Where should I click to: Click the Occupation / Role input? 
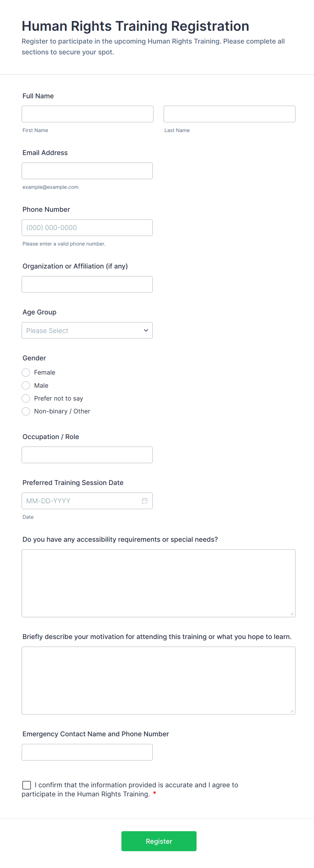pyautogui.click(x=87, y=455)
